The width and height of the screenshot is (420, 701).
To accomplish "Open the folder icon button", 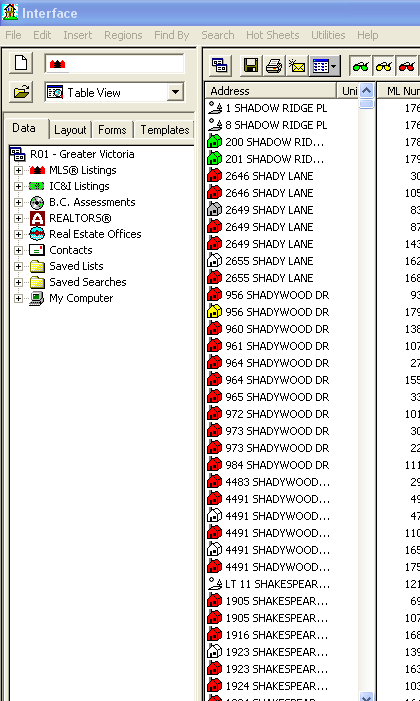I will pos(21,93).
